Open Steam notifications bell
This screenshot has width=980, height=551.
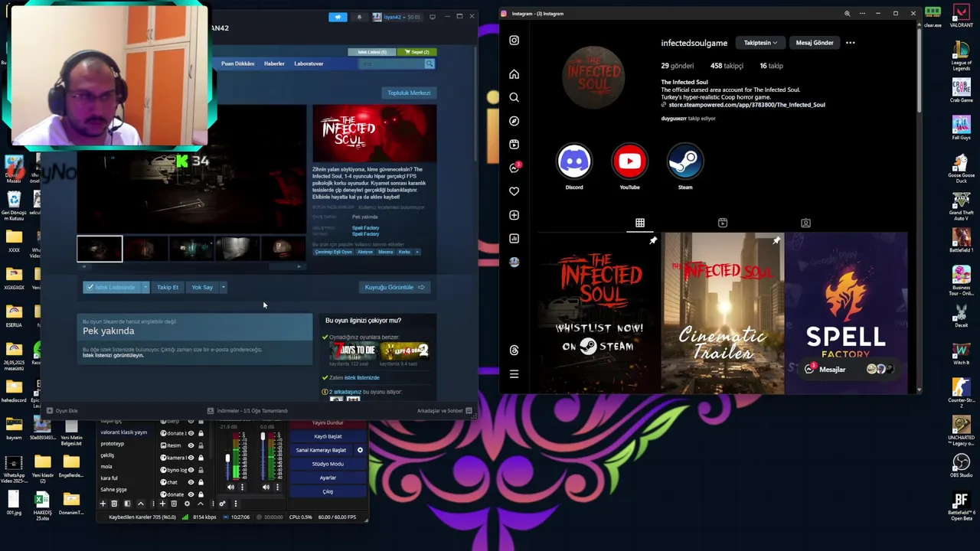(x=359, y=17)
